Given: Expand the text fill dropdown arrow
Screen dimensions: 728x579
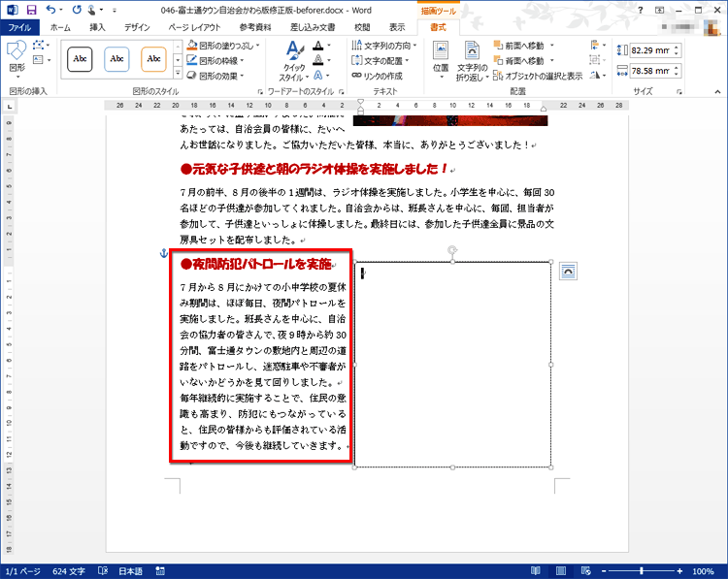Looking at the screenshot, I should pyautogui.click(x=329, y=46).
